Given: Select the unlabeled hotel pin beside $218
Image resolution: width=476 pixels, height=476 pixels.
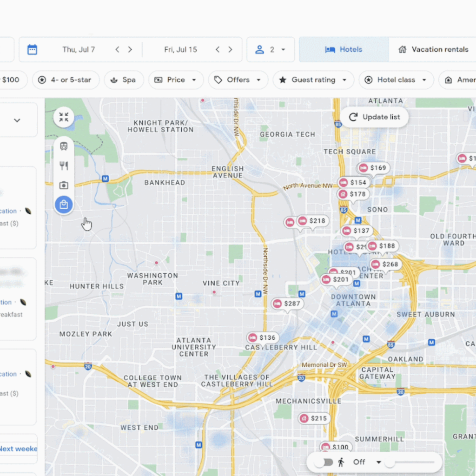Looking at the screenshot, I should (x=290, y=222).
